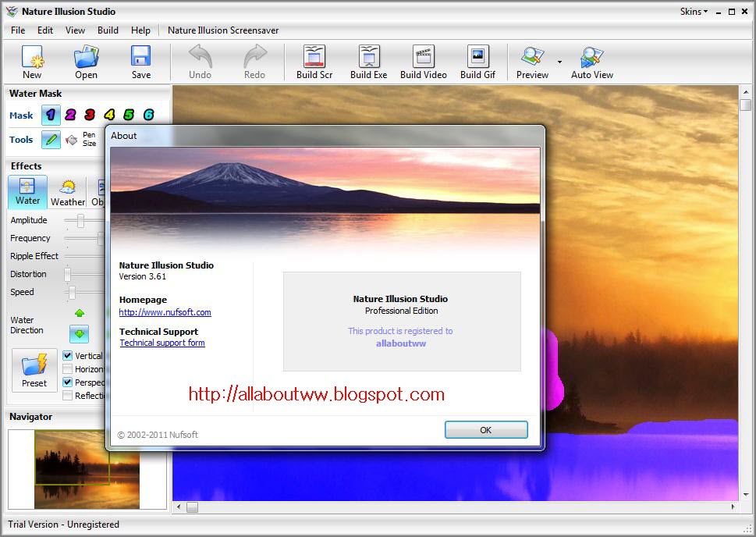Click the New project icon
This screenshot has height=537, width=756.
point(32,57)
